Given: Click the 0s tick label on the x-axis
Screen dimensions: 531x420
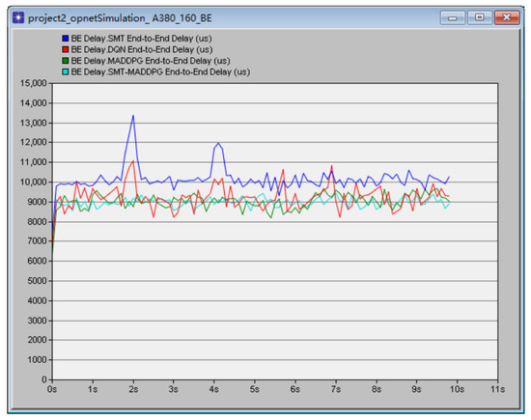Looking at the screenshot, I should click(52, 389).
